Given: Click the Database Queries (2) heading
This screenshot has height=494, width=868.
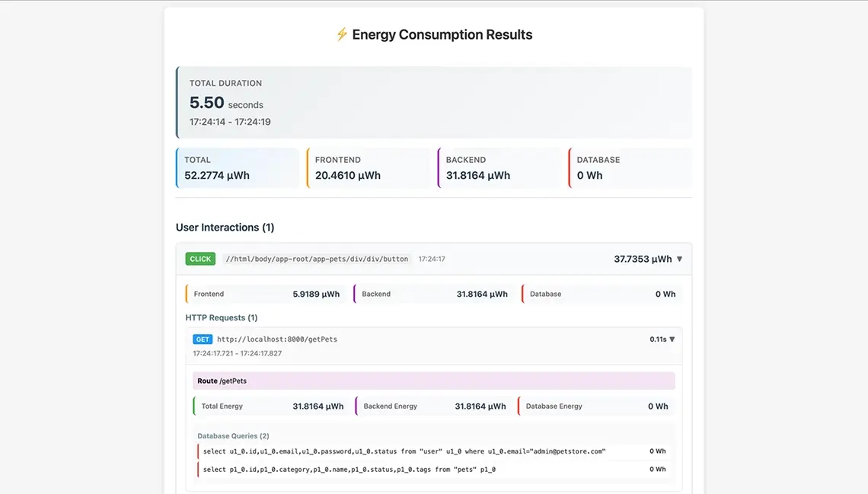Looking at the screenshot, I should (x=233, y=436).
